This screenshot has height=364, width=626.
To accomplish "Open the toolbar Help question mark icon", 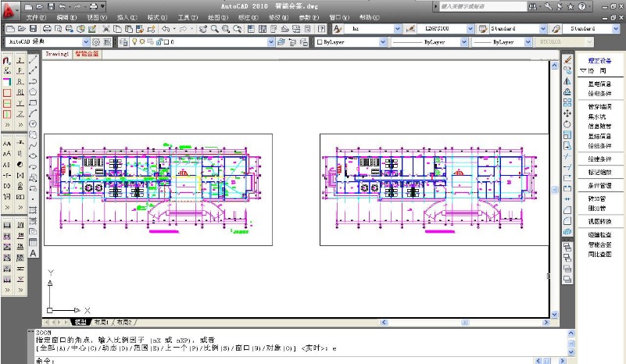I will tap(321, 29).
